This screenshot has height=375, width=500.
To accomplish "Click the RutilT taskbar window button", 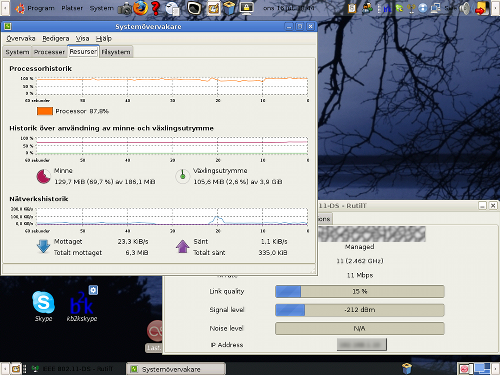I will click(x=72, y=369).
